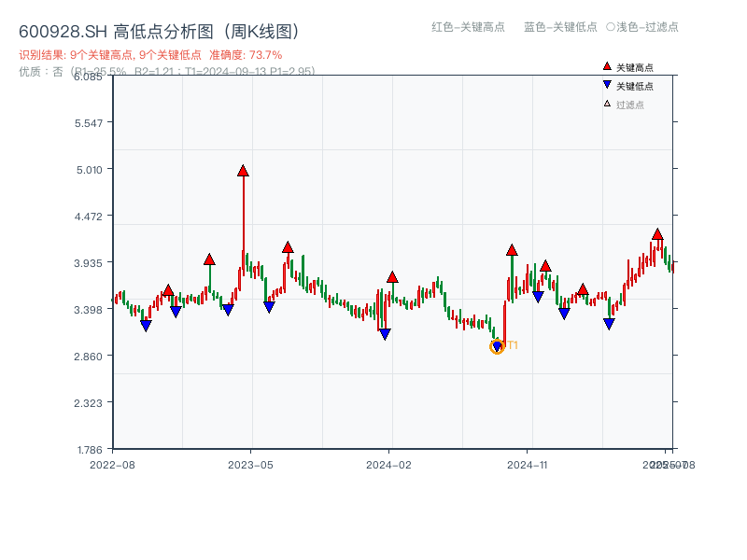Click the red 识别结果 summary line
Image resolution: width=747 pixels, height=560 pixels.
pos(150,55)
